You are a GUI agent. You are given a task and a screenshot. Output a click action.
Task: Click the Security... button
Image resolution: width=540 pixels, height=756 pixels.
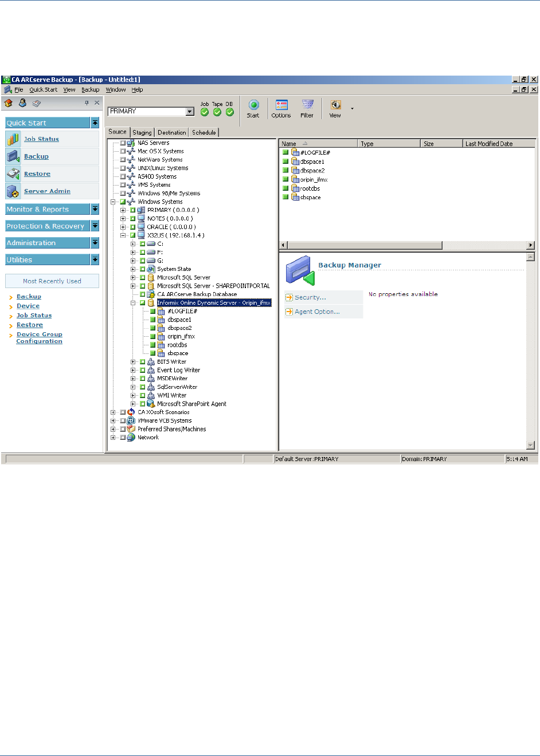click(324, 297)
